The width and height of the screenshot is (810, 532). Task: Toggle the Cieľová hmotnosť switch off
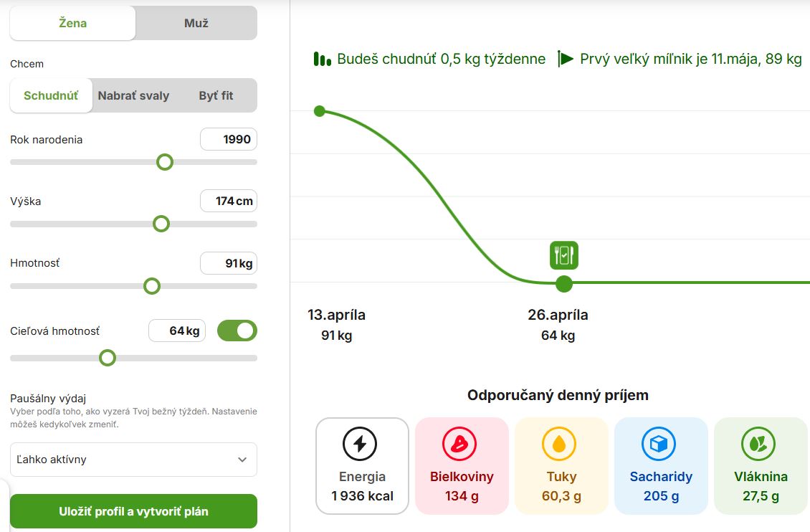(x=237, y=331)
